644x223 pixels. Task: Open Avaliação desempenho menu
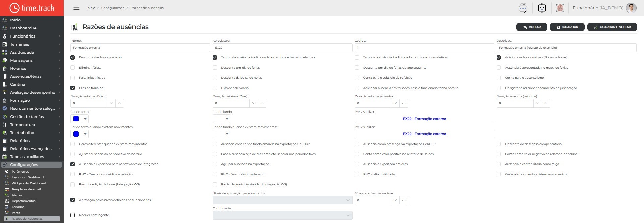(32, 92)
